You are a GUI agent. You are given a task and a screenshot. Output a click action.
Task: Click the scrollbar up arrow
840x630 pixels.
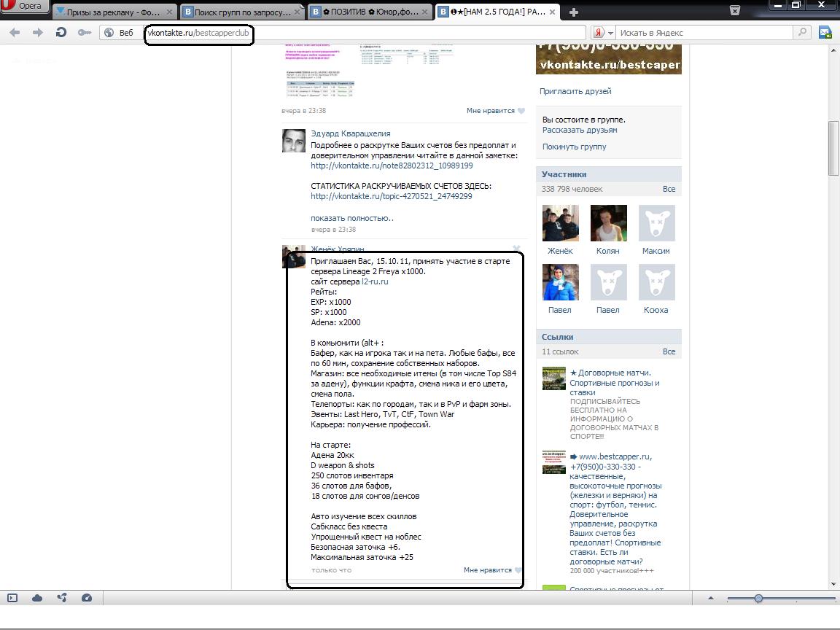[x=833, y=50]
